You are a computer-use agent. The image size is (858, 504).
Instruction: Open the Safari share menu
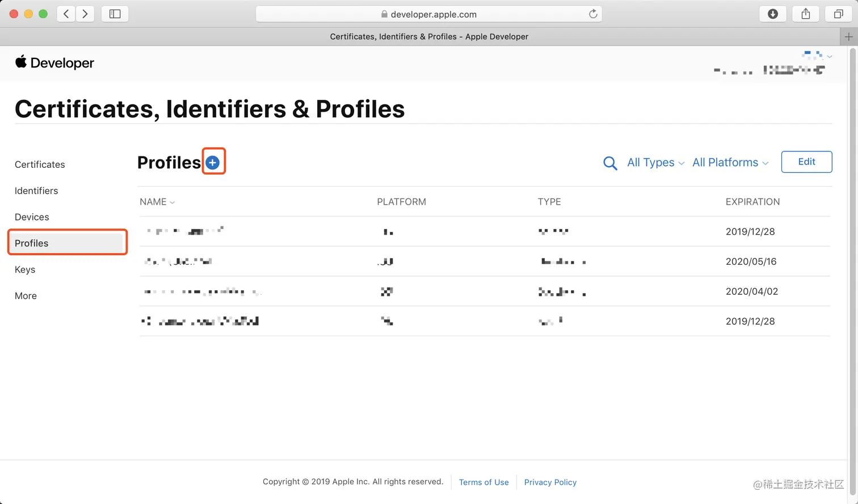[x=806, y=14]
